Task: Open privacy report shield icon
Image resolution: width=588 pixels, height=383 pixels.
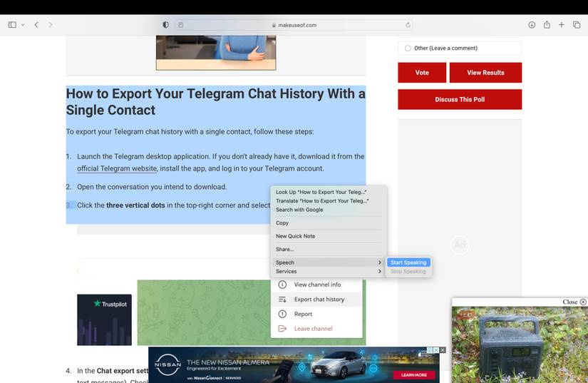Action: click(166, 25)
